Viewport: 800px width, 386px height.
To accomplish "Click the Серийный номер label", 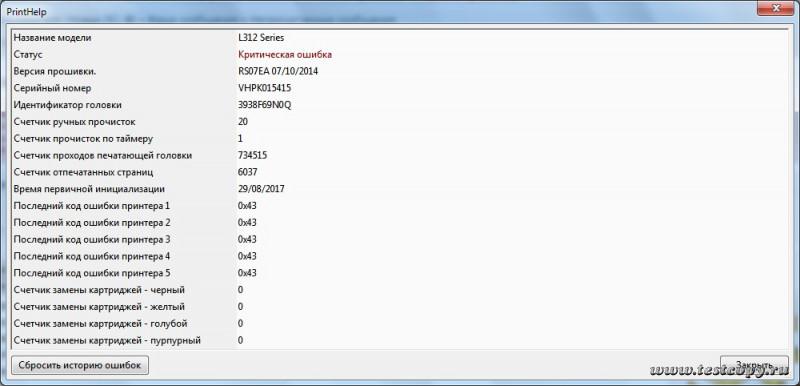I will coord(52,88).
